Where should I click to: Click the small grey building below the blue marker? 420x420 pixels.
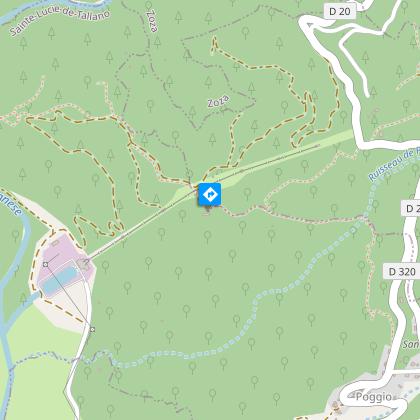(x=207, y=210)
